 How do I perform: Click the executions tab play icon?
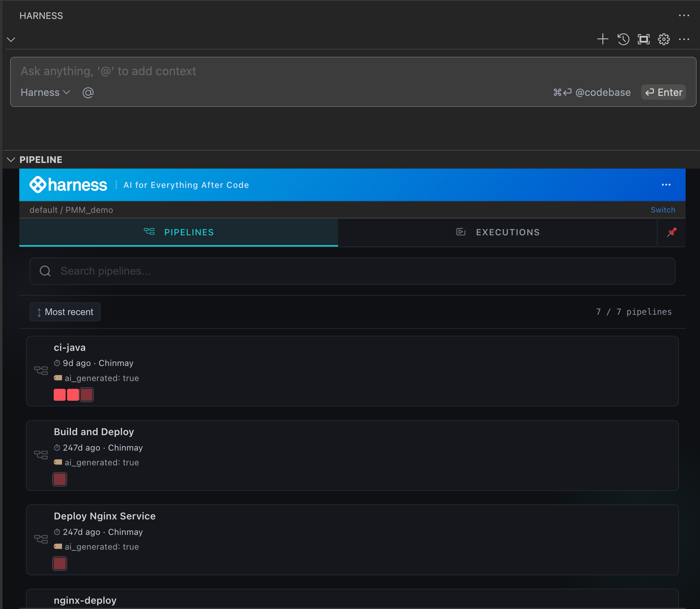pos(461,232)
